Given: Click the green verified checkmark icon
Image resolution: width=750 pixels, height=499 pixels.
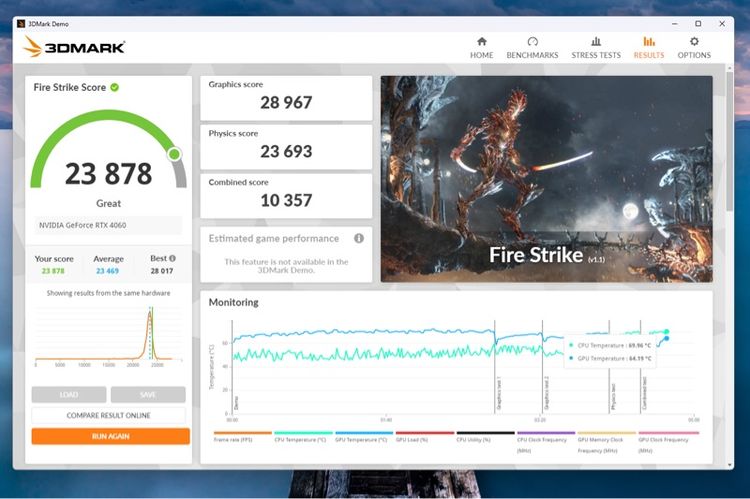Looking at the screenshot, I should pyautogui.click(x=115, y=87).
